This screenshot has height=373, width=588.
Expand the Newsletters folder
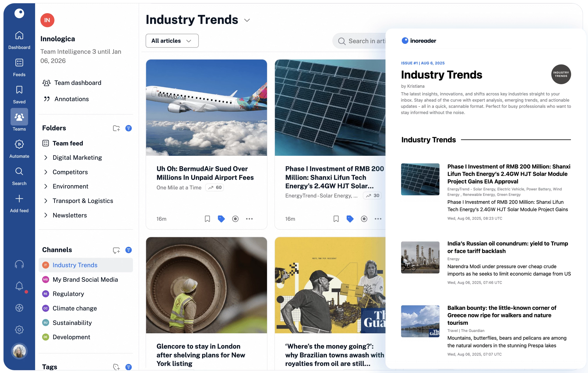coord(46,215)
